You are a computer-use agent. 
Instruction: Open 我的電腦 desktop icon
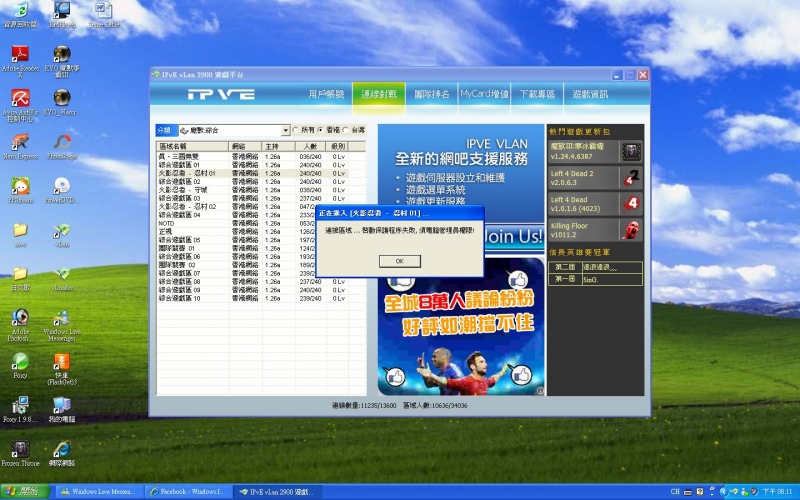[x=62, y=409]
